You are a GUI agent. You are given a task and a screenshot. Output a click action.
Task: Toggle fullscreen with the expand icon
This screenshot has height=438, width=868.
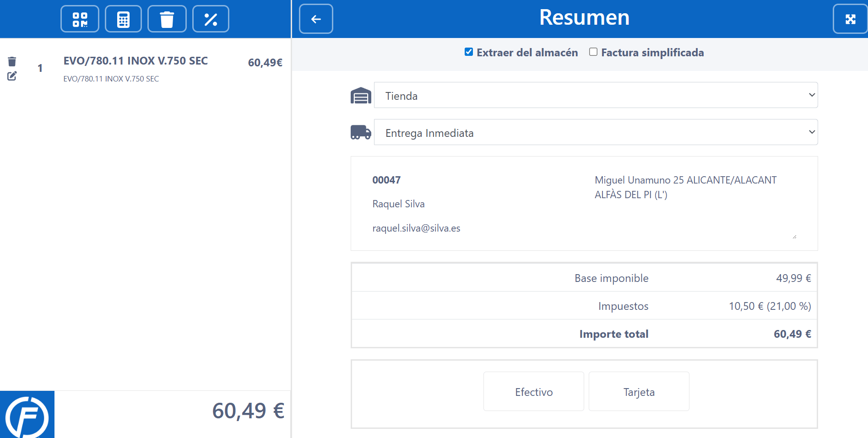click(x=850, y=19)
